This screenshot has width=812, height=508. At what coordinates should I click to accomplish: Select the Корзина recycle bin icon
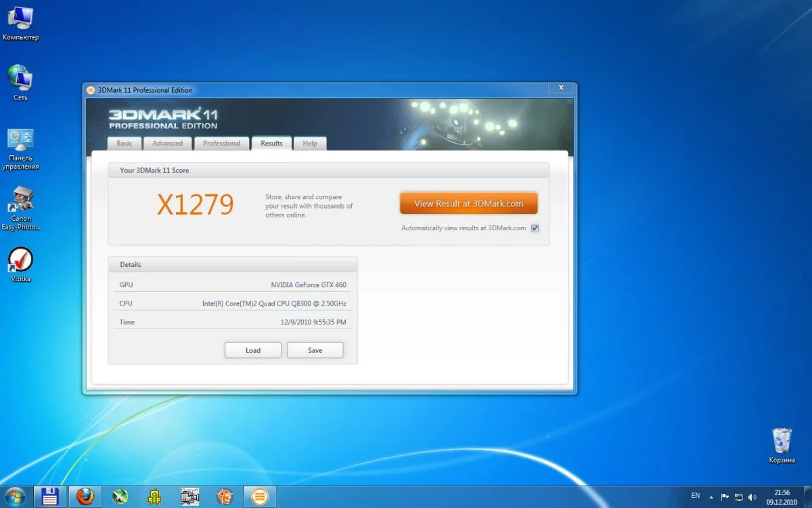tap(782, 446)
